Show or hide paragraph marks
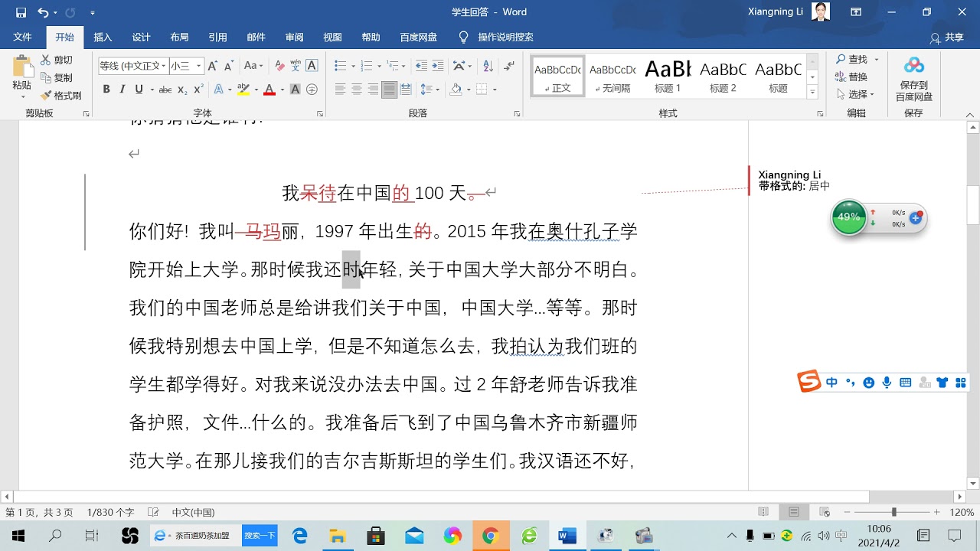The height and width of the screenshot is (551, 980). 509,66
